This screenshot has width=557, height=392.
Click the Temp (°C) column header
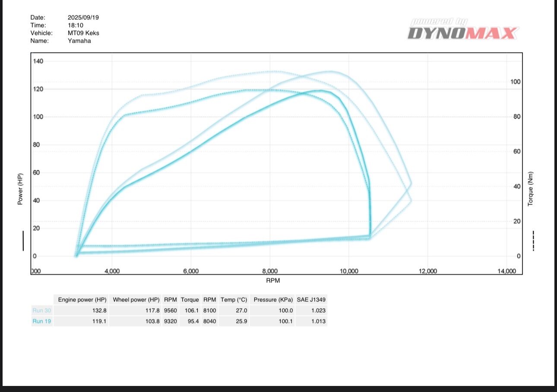[x=234, y=300]
